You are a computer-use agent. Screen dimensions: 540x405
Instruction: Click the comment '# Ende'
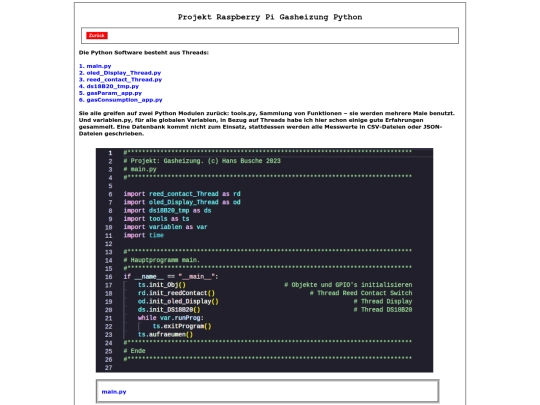(x=134, y=351)
